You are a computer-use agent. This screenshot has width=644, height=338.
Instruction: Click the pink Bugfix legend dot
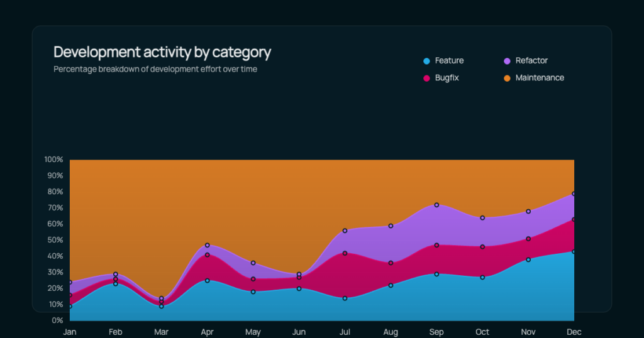427,79
